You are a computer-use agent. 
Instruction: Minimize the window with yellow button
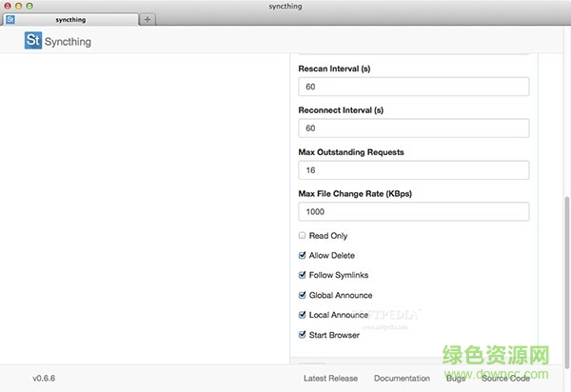[18, 6]
